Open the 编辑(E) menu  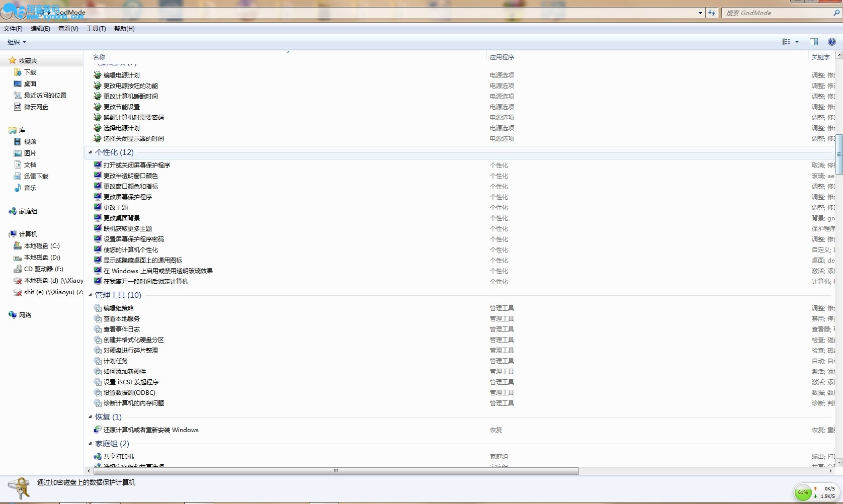[40, 29]
